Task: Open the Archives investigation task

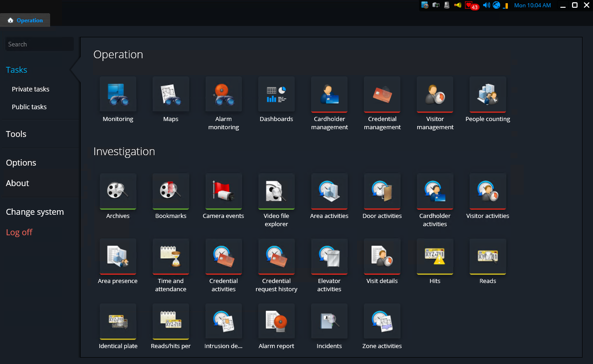Action: 118,191
